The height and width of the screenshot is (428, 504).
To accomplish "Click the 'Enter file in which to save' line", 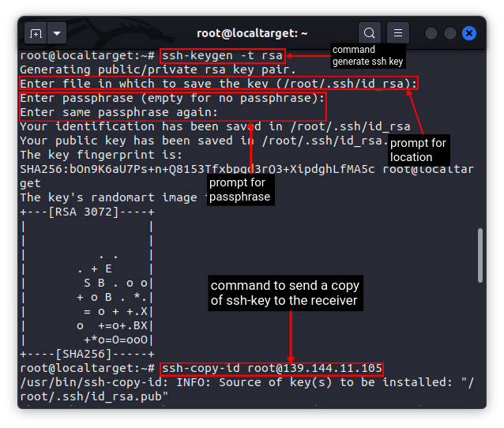I will pos(219,84).
